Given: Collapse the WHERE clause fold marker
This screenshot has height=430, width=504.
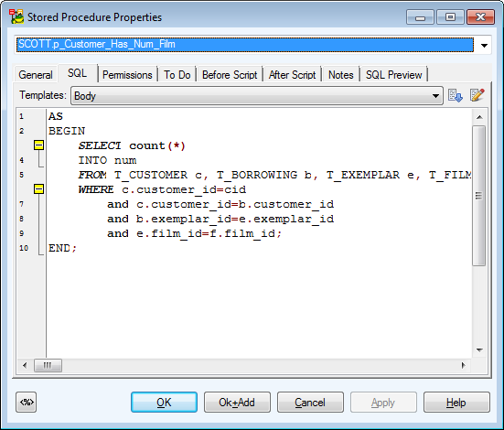Looking at the screenshot, I should click(39, 189).
